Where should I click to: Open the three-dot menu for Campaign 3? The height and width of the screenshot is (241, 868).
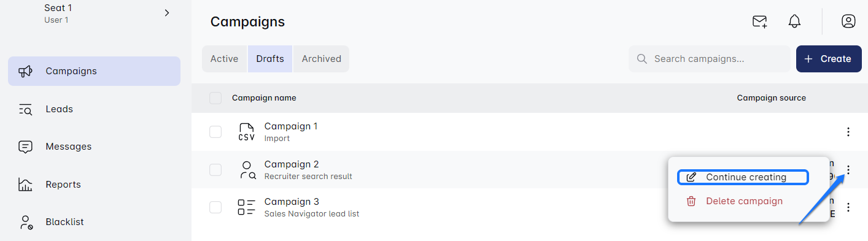click(848, 207)
